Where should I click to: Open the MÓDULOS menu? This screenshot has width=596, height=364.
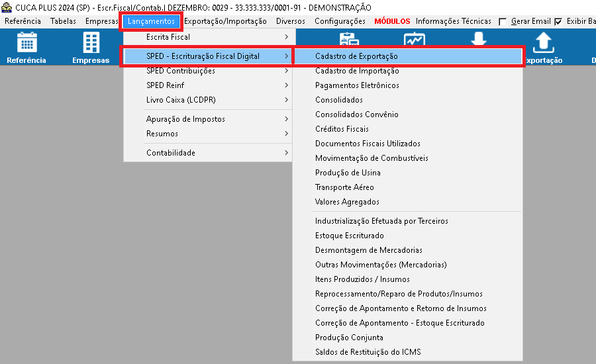tap(392, 21)
